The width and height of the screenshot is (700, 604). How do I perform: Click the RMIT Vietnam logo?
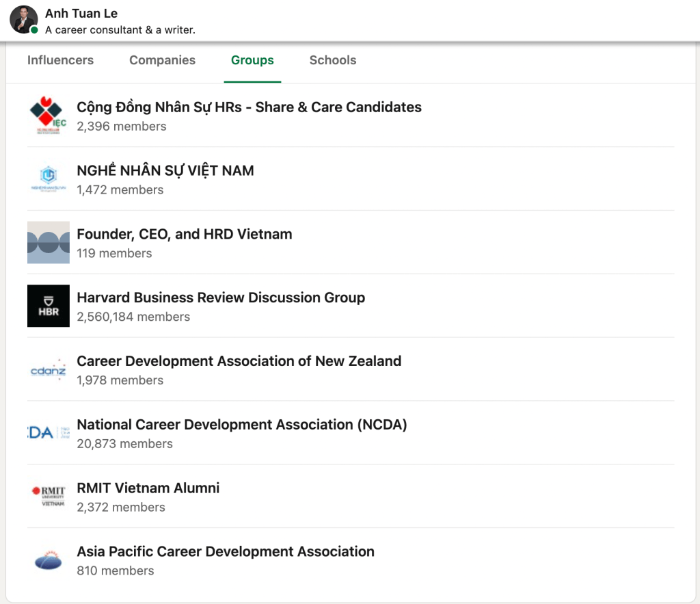click(x=49, y=497)
